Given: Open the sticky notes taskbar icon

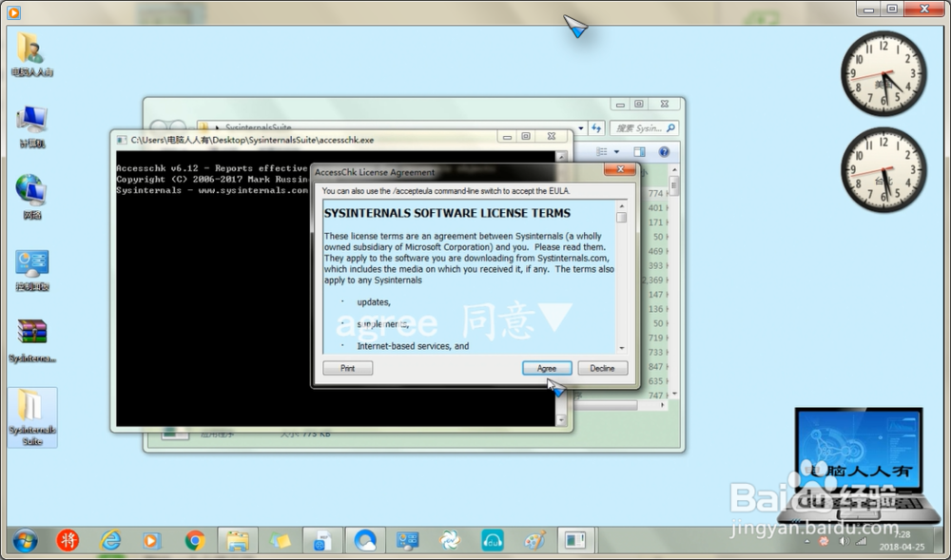Looking at the screenshot, I should coord(280,541).
